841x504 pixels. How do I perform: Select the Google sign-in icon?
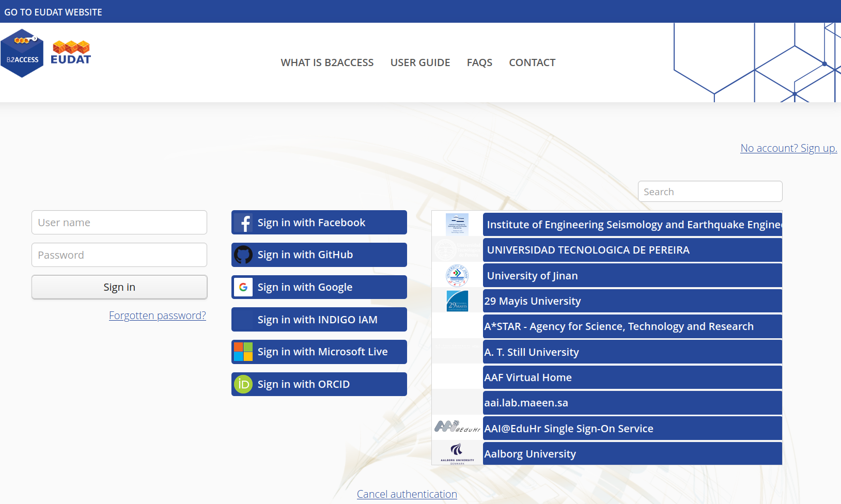pyautogui.click(x=243, y=287)
